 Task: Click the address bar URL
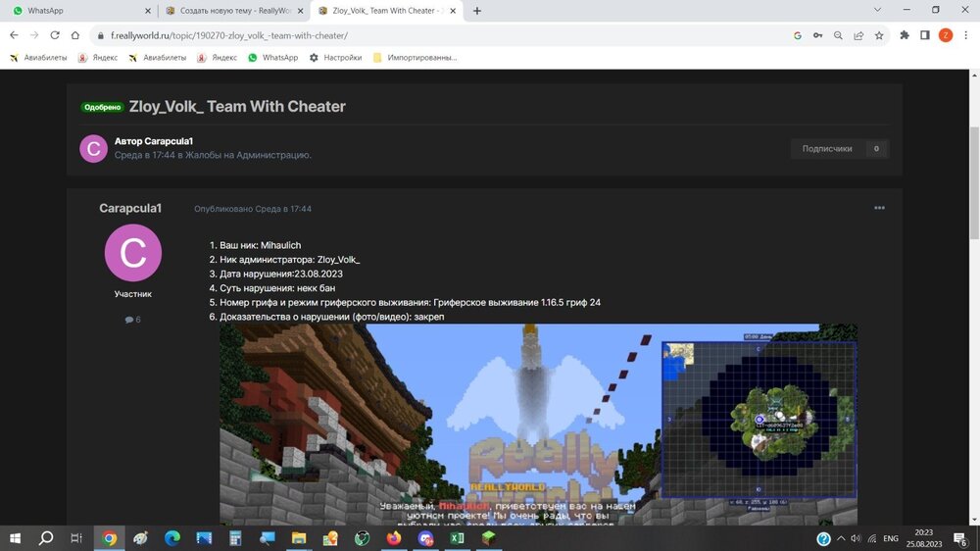[x=229, y=35]
